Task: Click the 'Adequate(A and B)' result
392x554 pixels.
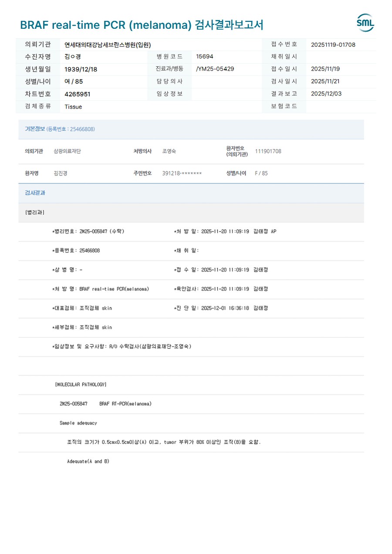Action: tap(88, 462)
